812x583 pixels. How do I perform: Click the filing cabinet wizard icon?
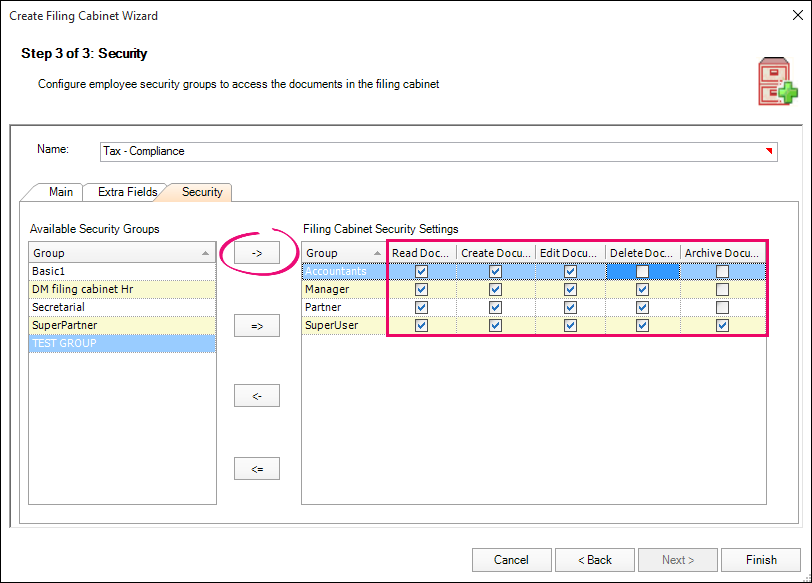pos(776,82)
